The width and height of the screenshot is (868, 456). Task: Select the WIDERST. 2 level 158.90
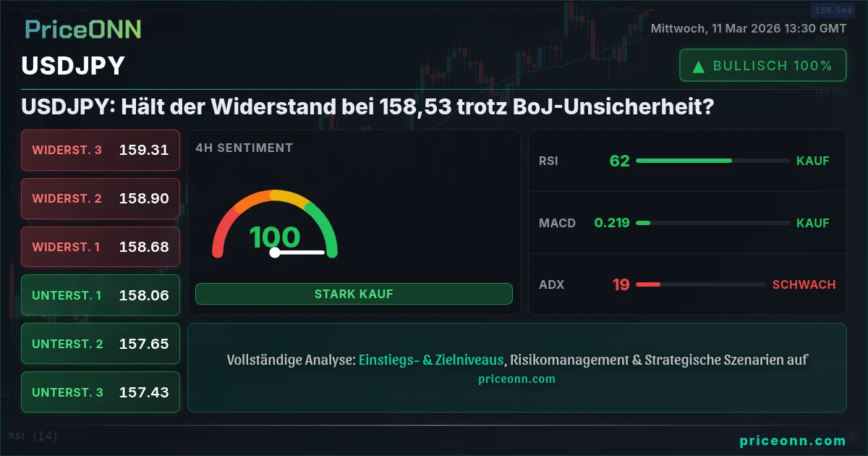coord(101,198)
